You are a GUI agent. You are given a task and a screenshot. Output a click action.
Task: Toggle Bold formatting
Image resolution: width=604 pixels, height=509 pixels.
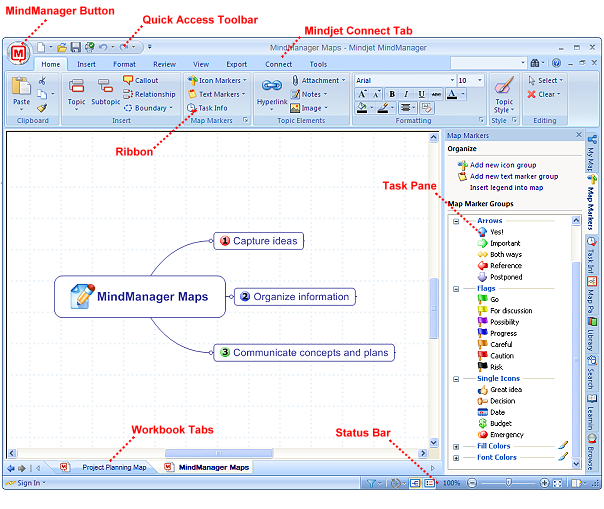click(x=392, y=94)
